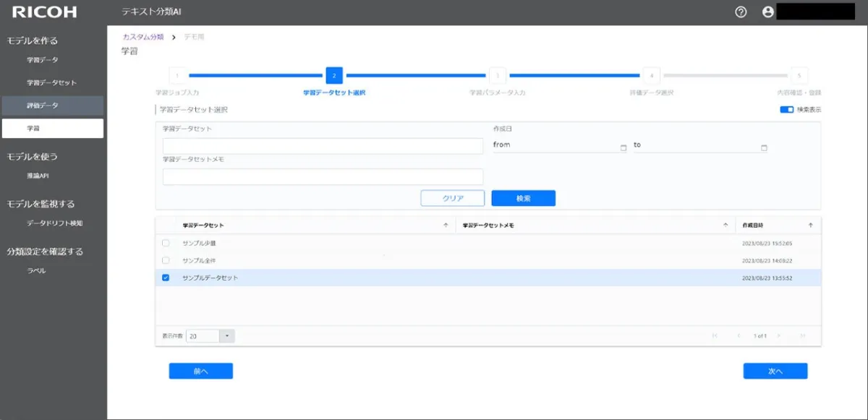868x420 pixels.
Task: Open 学習データセット in the sidebar
Action: 51,82
